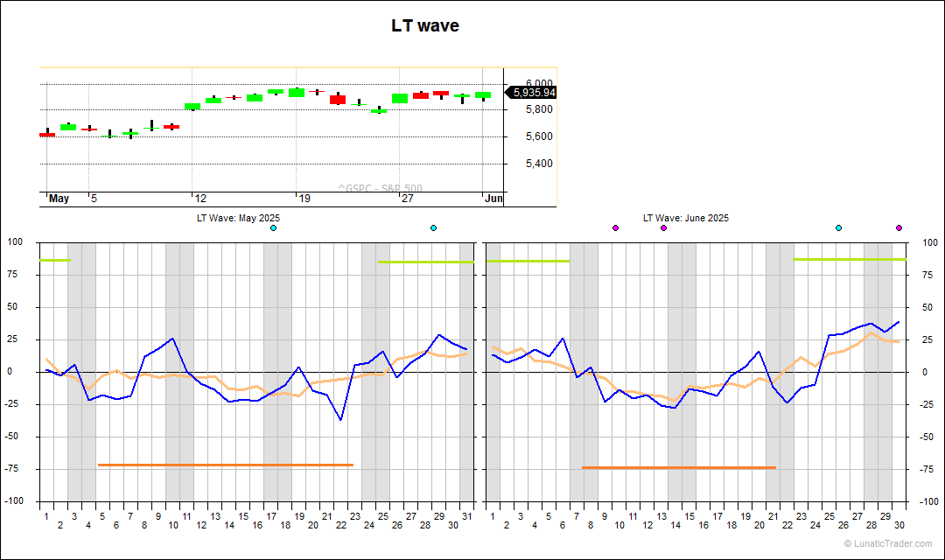Image resolution: width=945 pixels, height=560 pixels.
Task: Click the 'LT Wave: May 2025' chart title
Action: (238, 218)
